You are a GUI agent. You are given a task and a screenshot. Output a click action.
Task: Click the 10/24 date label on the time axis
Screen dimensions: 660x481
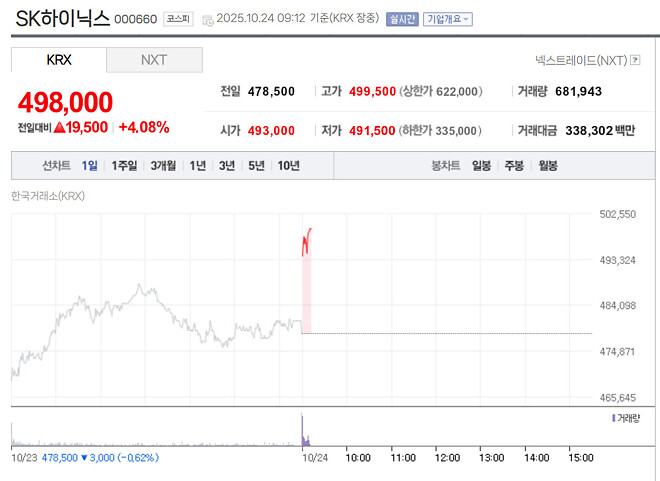(315, 458)
